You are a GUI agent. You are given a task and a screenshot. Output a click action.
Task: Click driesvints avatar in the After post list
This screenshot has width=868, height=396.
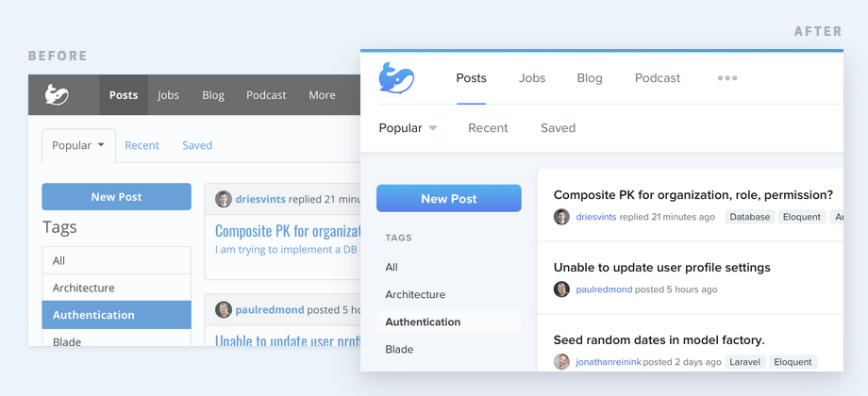coord(561,217)
